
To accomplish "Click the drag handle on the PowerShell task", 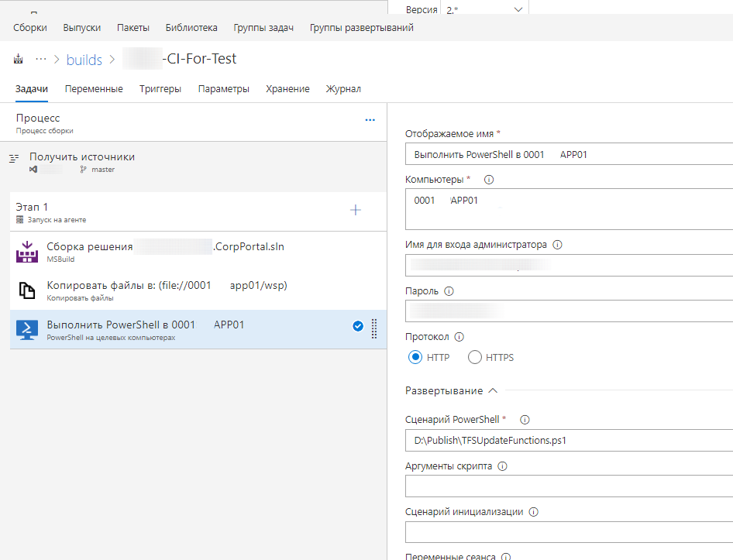I will pos(374,328).
